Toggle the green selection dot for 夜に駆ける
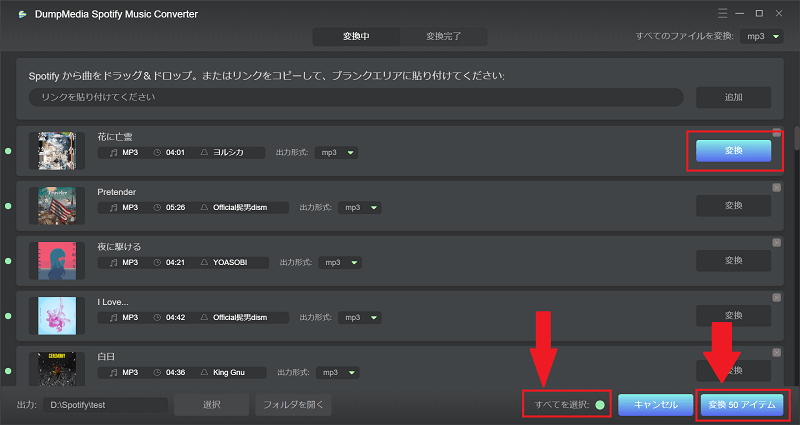 click(x=8, y=261)
